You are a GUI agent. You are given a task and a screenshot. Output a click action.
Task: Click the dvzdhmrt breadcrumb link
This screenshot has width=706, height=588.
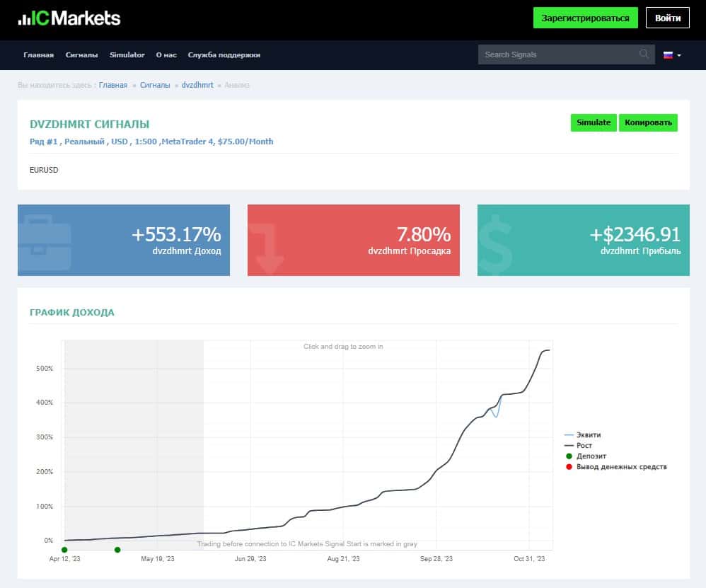click(x=197, y=85)
